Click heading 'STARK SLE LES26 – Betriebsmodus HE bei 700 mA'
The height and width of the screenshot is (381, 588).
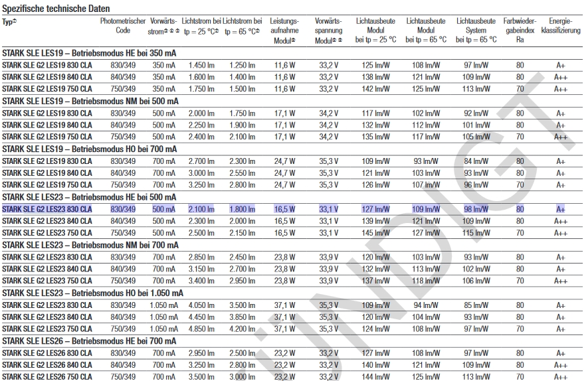[x=89, y=341]
